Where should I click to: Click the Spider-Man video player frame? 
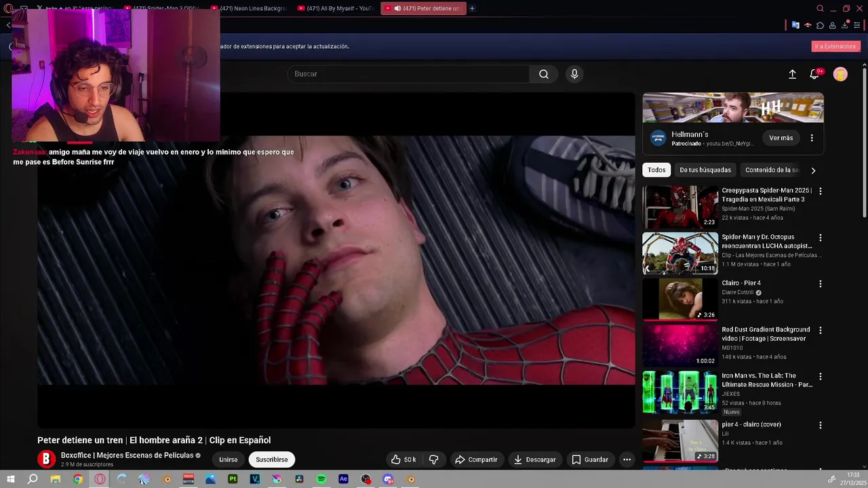tap(336, 260)
